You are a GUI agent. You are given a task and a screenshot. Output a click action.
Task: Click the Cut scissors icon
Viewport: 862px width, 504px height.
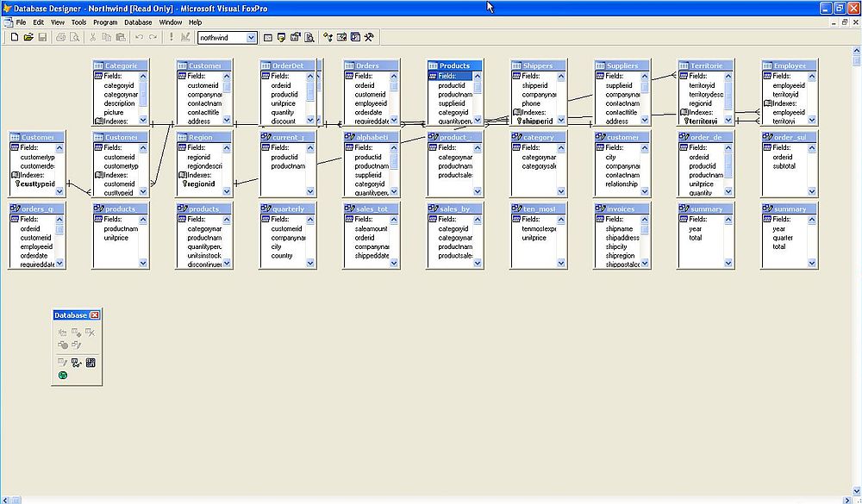[93, 37]
